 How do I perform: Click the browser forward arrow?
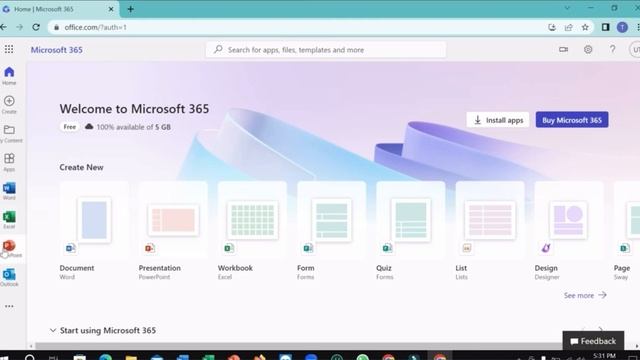pos(19,27)
